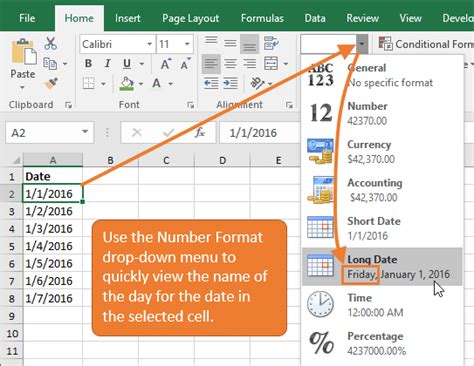Click Decrease Indent icon
The width and height of the screenshot is (474, 366).
coord(211,83)
